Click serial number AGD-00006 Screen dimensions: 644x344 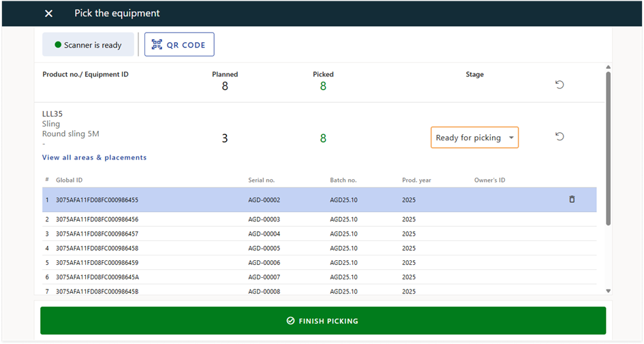264,262
